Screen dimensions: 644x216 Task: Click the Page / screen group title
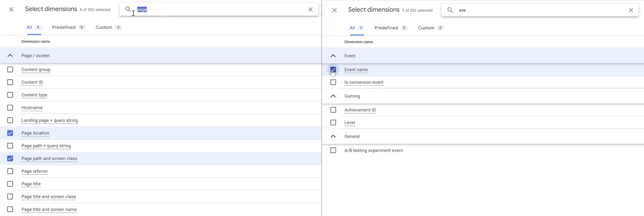[x=35, y=56]
